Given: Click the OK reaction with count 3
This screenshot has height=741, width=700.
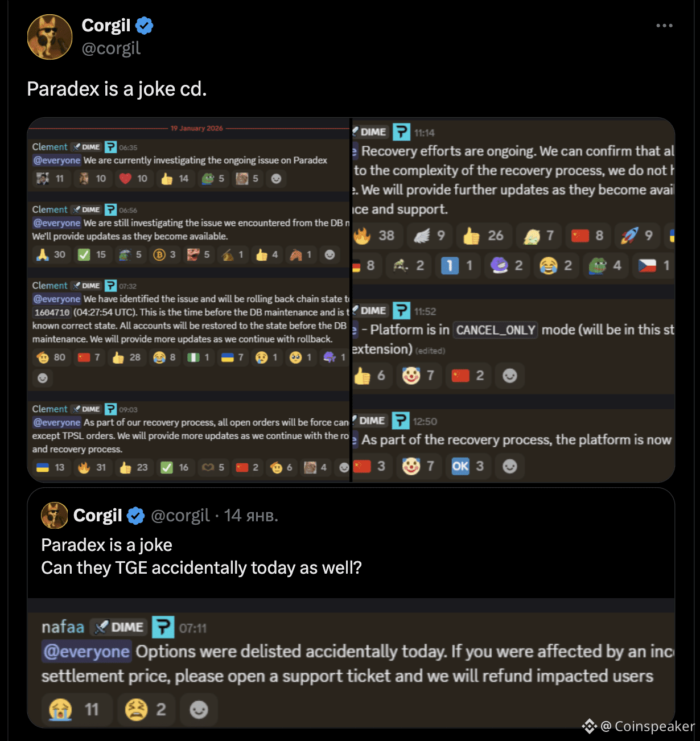Looking at the screenshot, I should pos(468,467).
